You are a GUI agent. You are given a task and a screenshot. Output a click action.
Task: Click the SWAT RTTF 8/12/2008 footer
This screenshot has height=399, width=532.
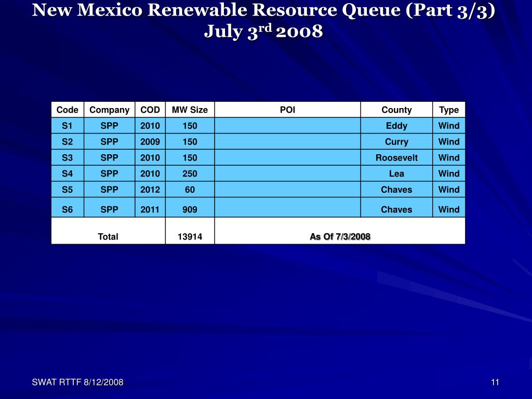[x=78, y=382]
